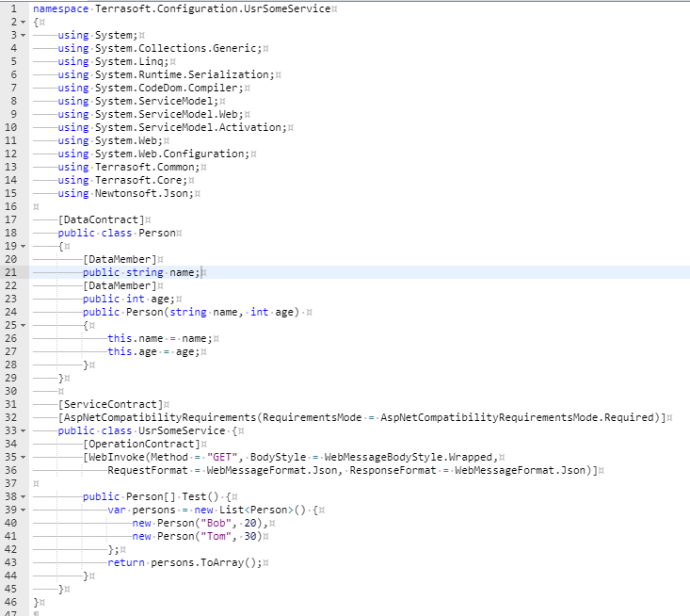This screenshot has height=616, width=690.
Task: Collapse the UsrSomeService class fold arrow on line 33
Action: [x=23, y=430]
